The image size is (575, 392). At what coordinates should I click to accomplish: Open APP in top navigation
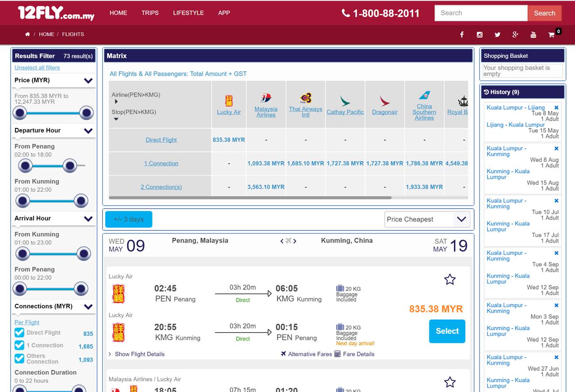[x=224, y=13]
